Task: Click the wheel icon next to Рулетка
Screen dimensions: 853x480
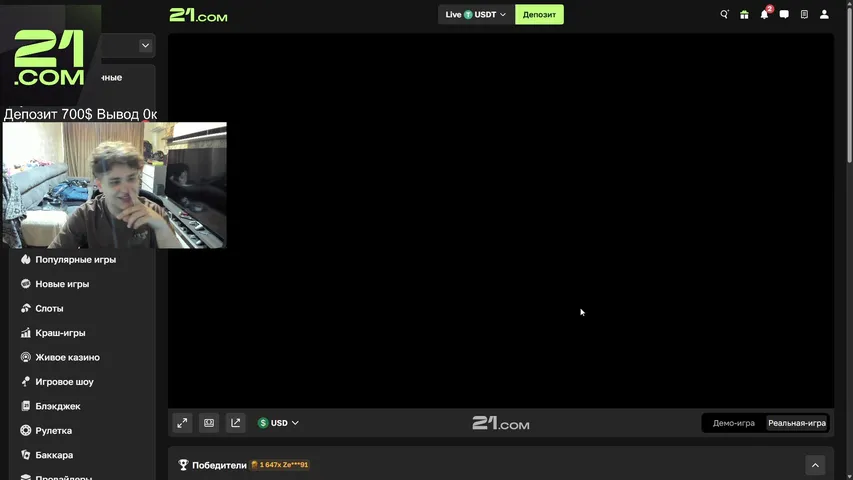Action: tap(26, 430)
